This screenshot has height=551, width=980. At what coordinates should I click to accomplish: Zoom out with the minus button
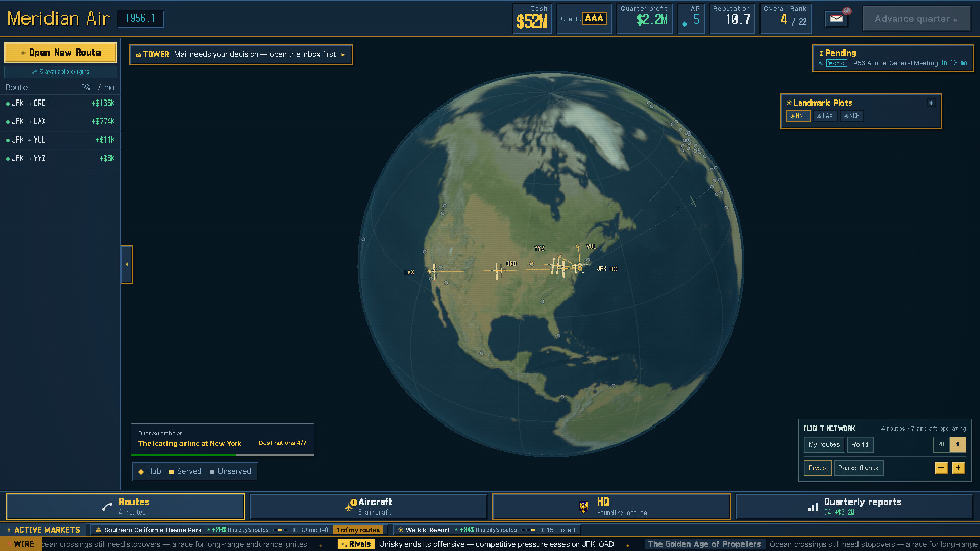click(x=941, y=468)
